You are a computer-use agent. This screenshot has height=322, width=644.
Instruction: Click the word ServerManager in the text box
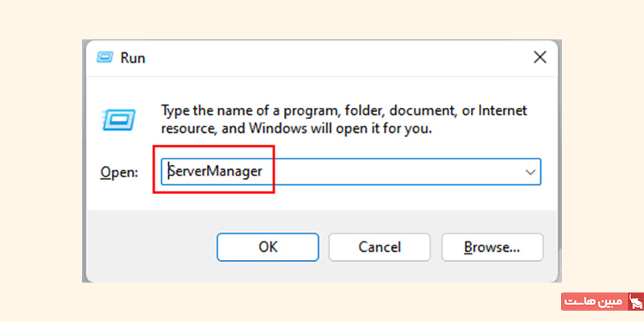(215, 171)
